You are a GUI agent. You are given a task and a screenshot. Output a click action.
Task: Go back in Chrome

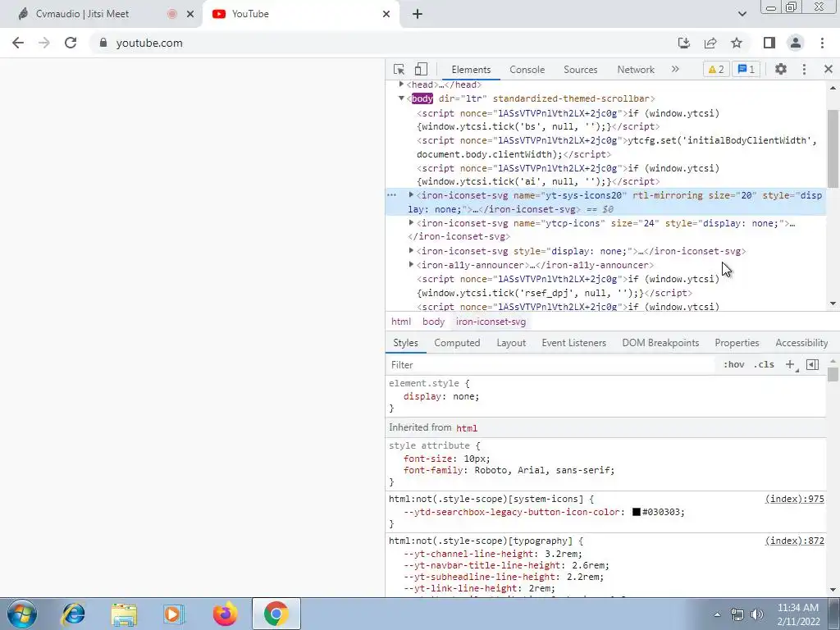tap(18, 43)
